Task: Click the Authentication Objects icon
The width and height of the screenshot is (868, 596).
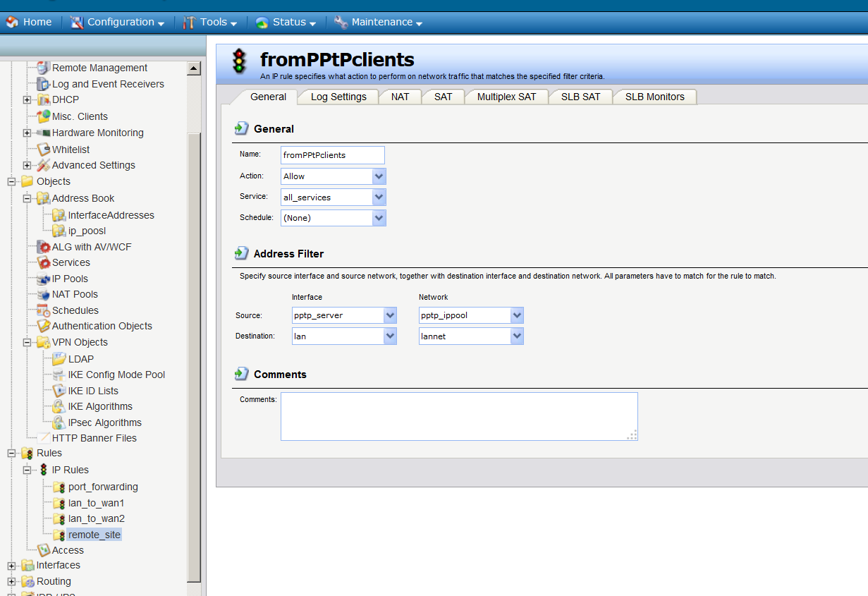Action: click(43, 326)
